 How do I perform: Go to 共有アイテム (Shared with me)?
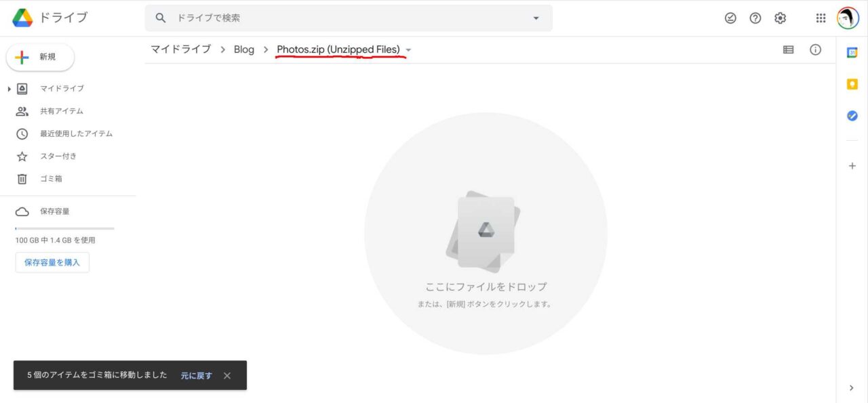click(x=61, y=111)
